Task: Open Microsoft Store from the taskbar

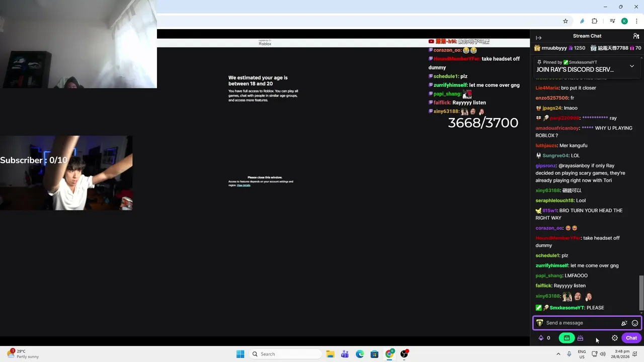Action: 374,354
